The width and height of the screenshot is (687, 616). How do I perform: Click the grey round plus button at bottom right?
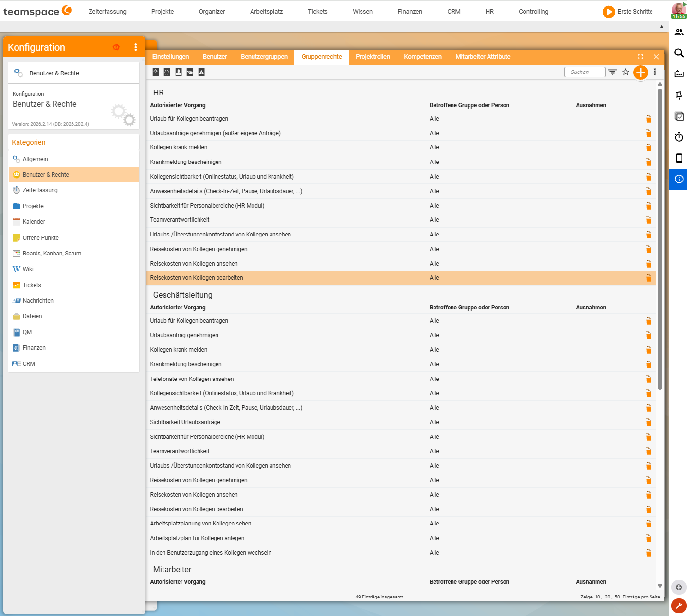pyautogui.click(x=679, y=587)
